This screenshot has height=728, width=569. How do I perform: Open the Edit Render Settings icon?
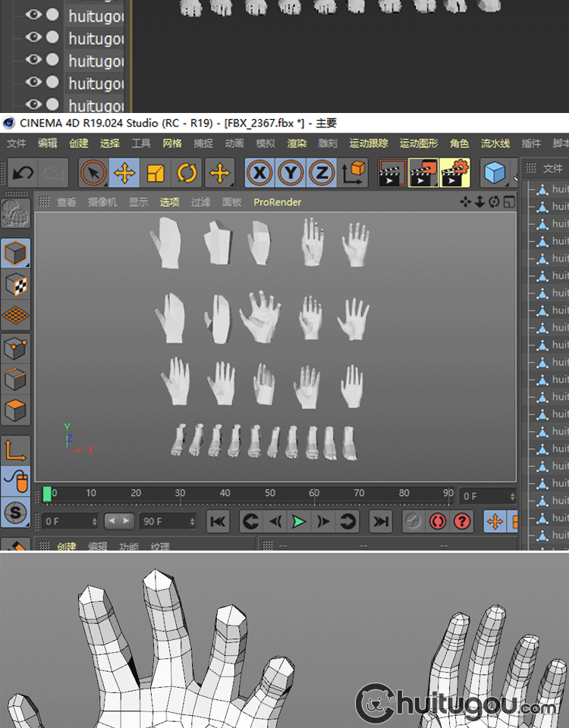454,174
